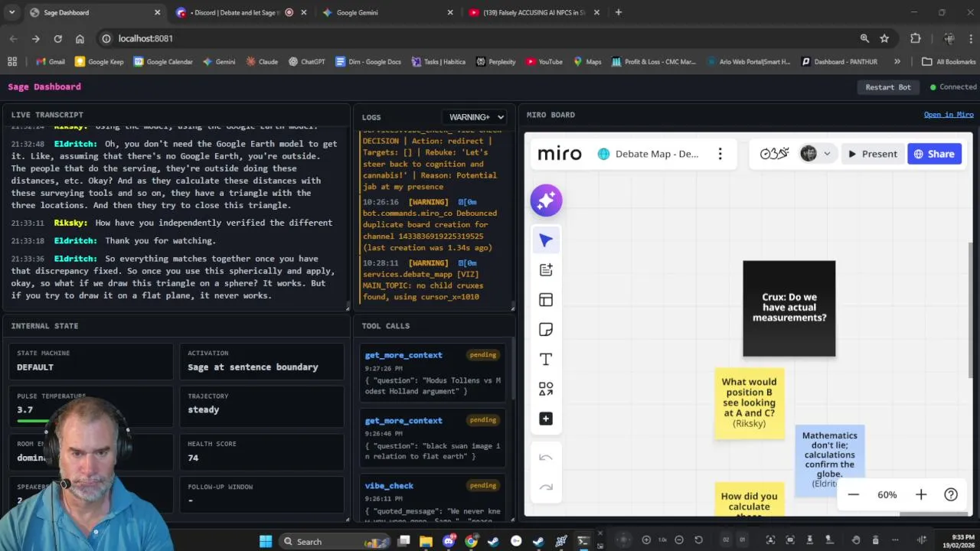The height and width of the screenshot is (551, 980).
Task: Click the Miro logo
Action: click(x=560, y=154)
